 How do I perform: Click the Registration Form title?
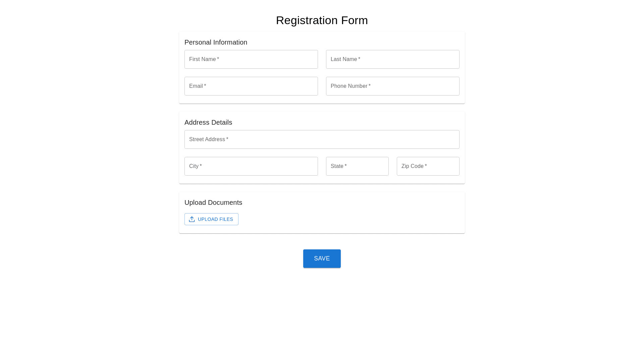point(322,20)
